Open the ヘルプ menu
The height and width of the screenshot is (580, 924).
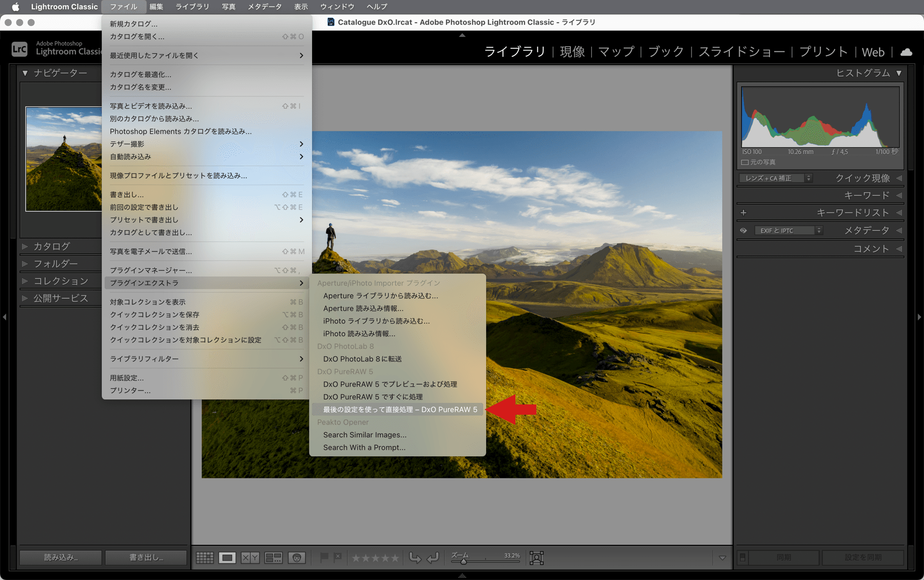(377, 7)
